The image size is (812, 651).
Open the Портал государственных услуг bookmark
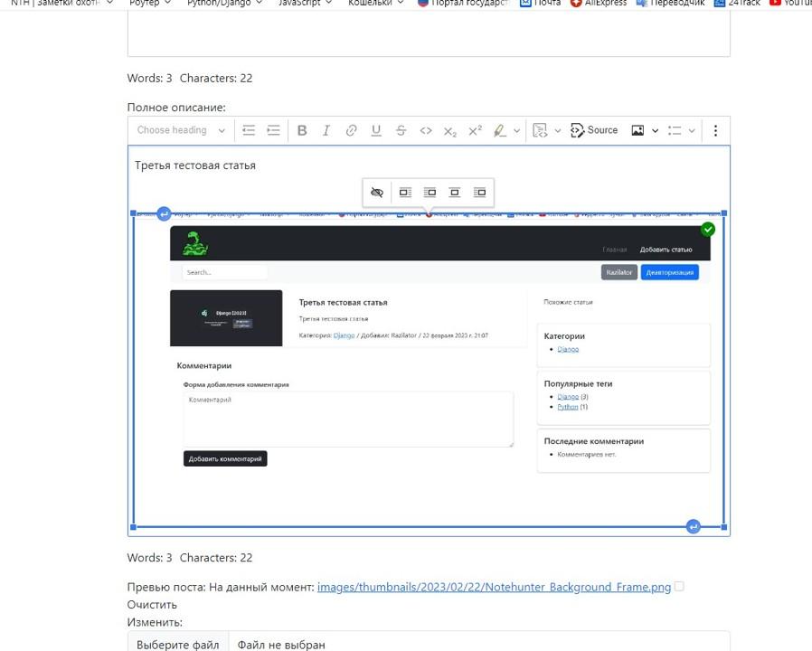click(464, 3)
